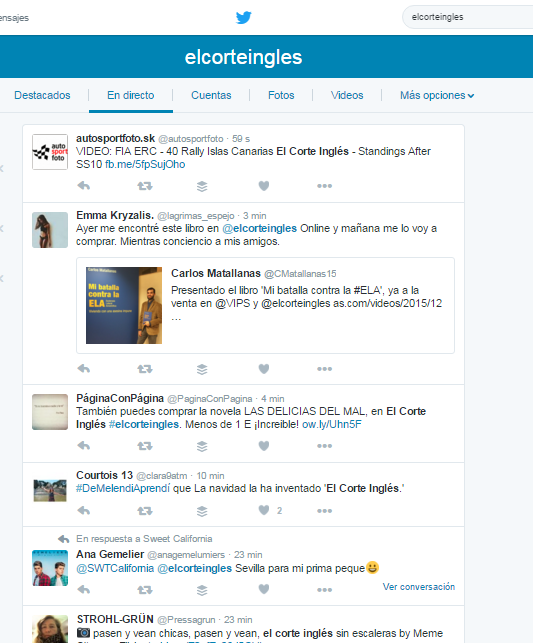This screenshot has width=533, height=643.
Task: Click the 10 min timestamp
Action: coord(210,476)
